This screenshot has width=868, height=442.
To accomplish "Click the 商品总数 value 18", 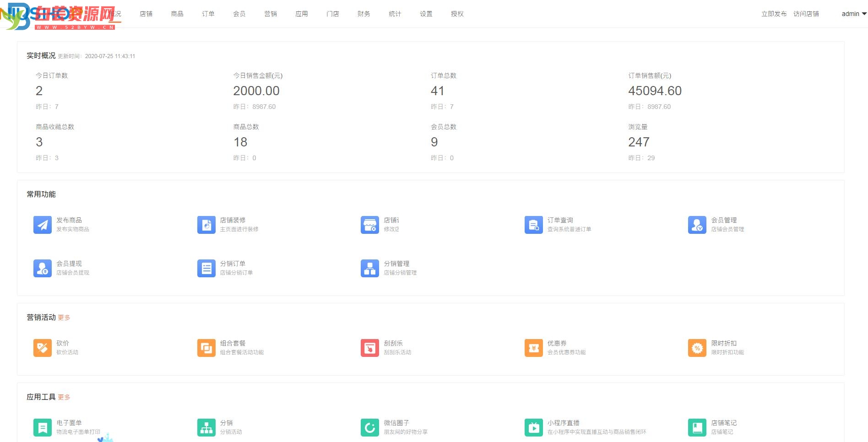I will point(240,142).
